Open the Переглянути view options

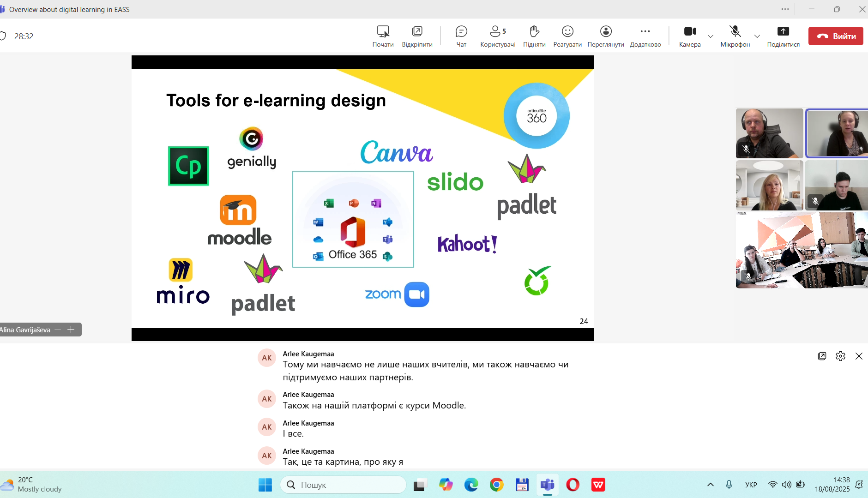pos(606,36)
